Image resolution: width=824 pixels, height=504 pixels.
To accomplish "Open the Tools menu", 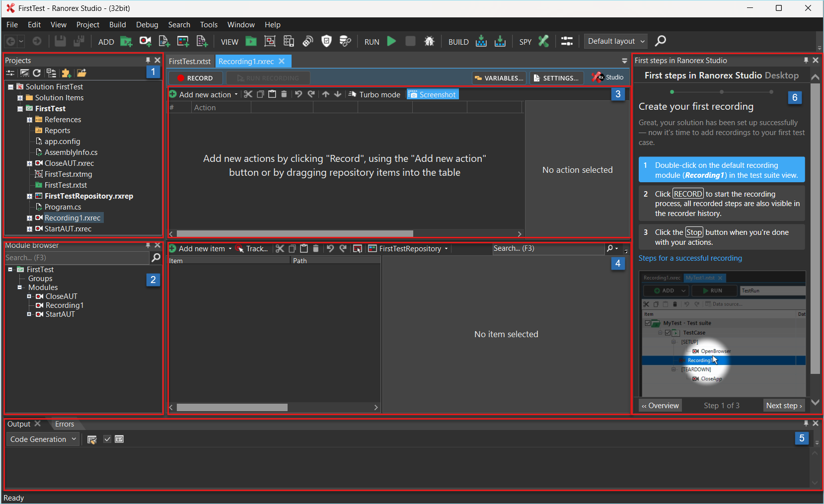I will click(209, 25).
